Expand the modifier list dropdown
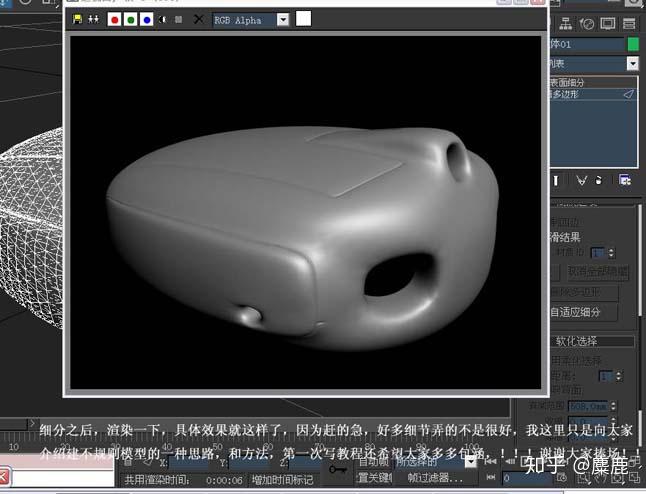646x494 pixels. [x=632, y=63]
